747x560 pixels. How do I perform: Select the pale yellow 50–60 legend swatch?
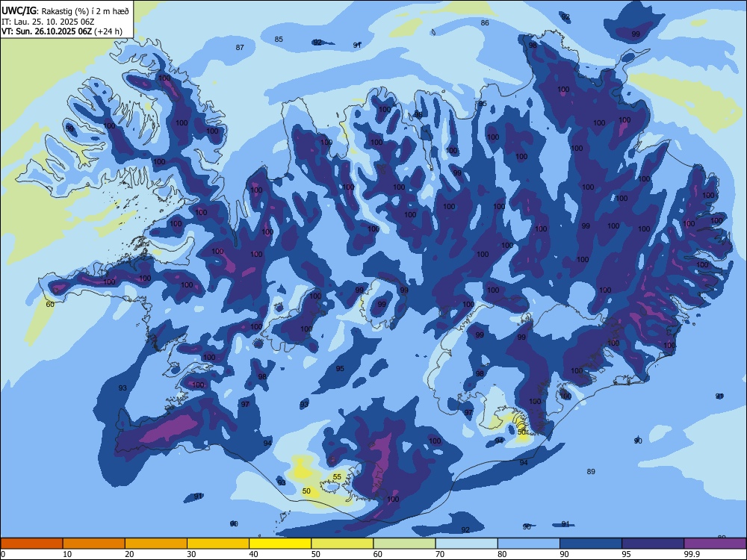342,544
